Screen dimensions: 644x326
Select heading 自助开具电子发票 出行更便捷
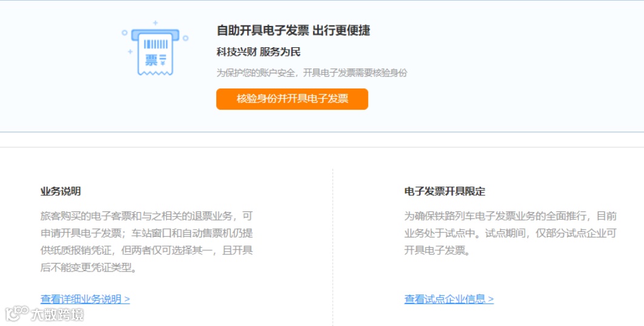[293, 30]
